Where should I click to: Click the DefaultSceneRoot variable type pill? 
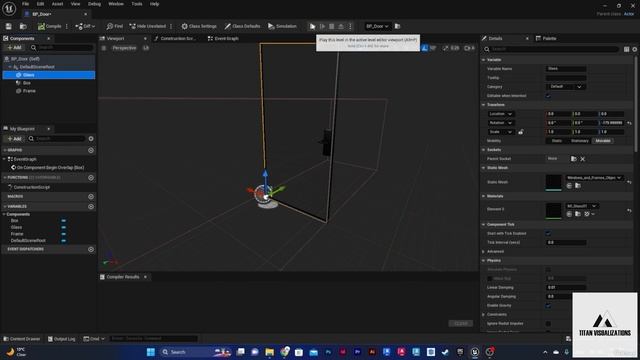64,241
